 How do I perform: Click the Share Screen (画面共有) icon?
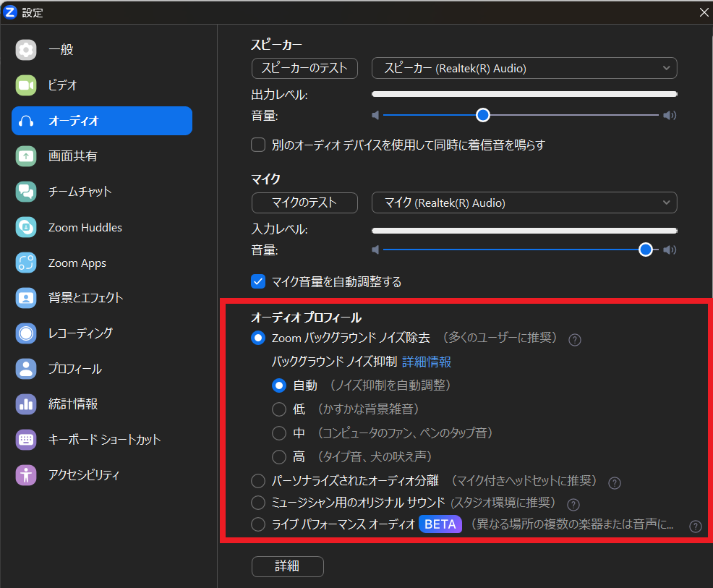coord(26,156)
